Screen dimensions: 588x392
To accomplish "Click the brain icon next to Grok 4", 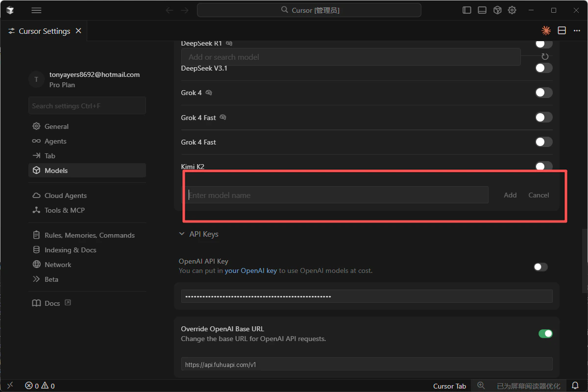I will [x=209, y=93].
